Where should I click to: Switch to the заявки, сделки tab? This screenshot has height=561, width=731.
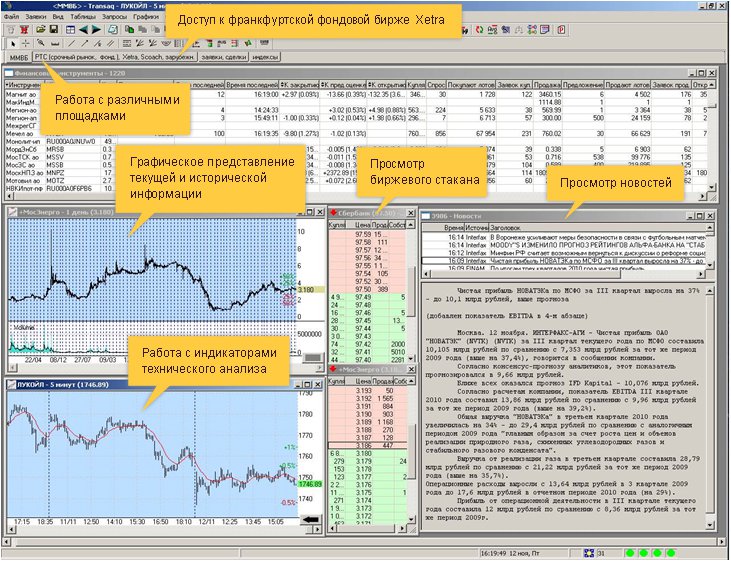point(223,57)
